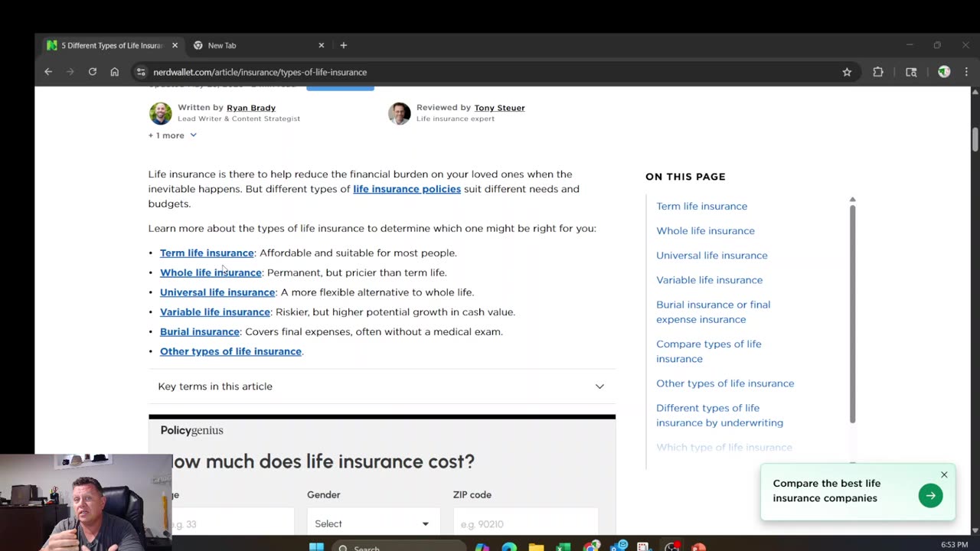Open browser home page icon
The image size is (980, 551).
click(115, 72)
